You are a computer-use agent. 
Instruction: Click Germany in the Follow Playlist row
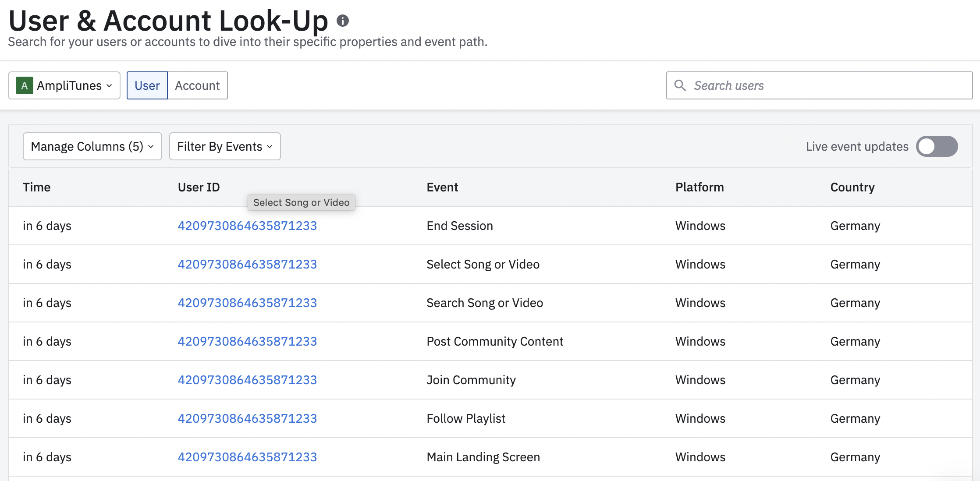click(855, 418)
